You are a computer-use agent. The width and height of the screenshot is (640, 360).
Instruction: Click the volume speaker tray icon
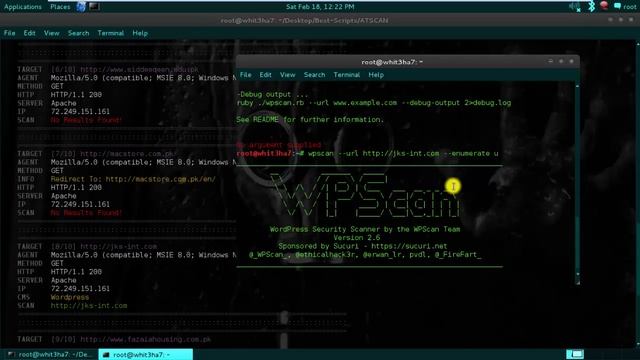click(575, 7)
